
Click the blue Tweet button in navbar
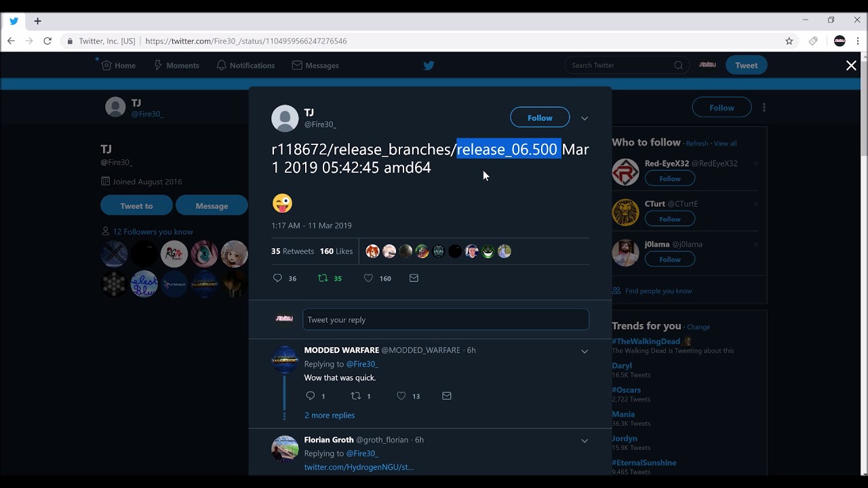pos(746,65)
